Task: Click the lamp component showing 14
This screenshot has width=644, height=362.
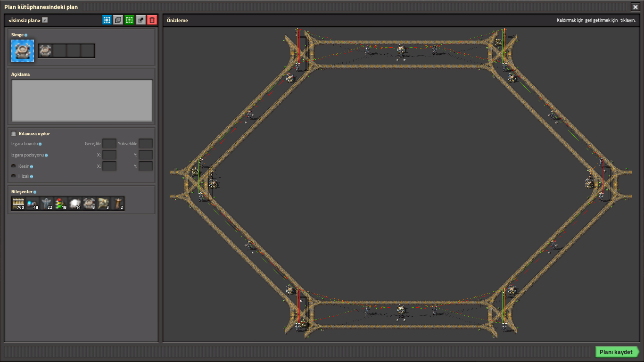Action: click(x=75, y=203)
